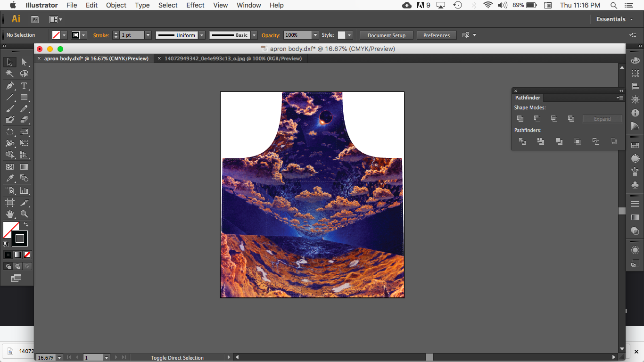Select the Eraser tool
Screen dimensions: 644x362
point(24,120)
